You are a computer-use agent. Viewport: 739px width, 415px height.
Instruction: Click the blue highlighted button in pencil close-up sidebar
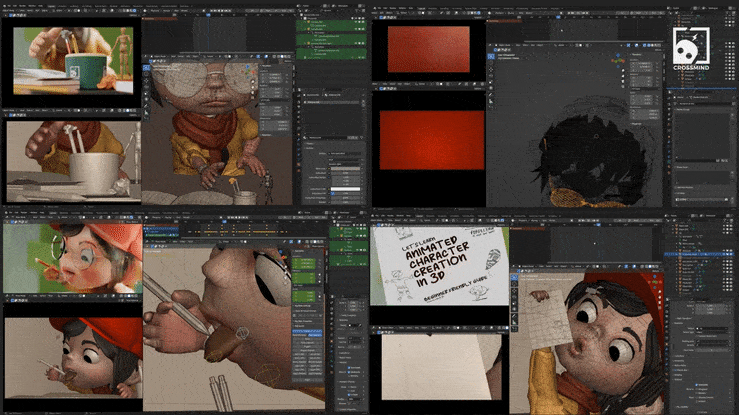307,332
